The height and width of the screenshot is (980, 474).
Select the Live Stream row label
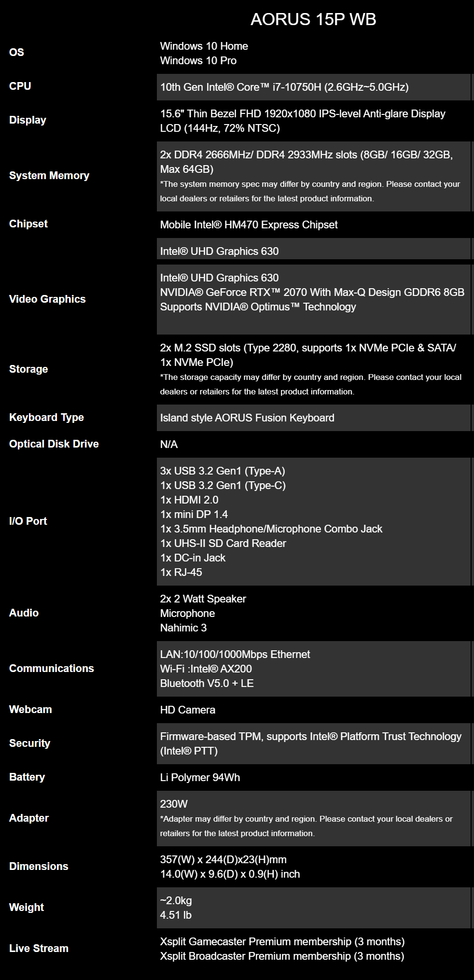coord(39,949)
